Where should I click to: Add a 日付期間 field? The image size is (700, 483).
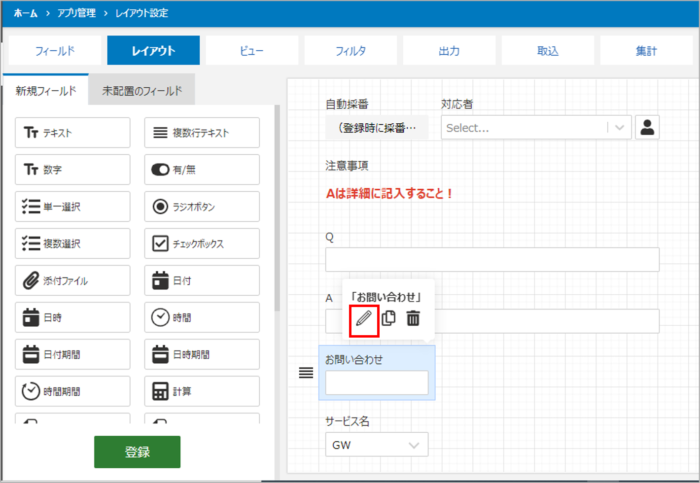coord(73,354)
